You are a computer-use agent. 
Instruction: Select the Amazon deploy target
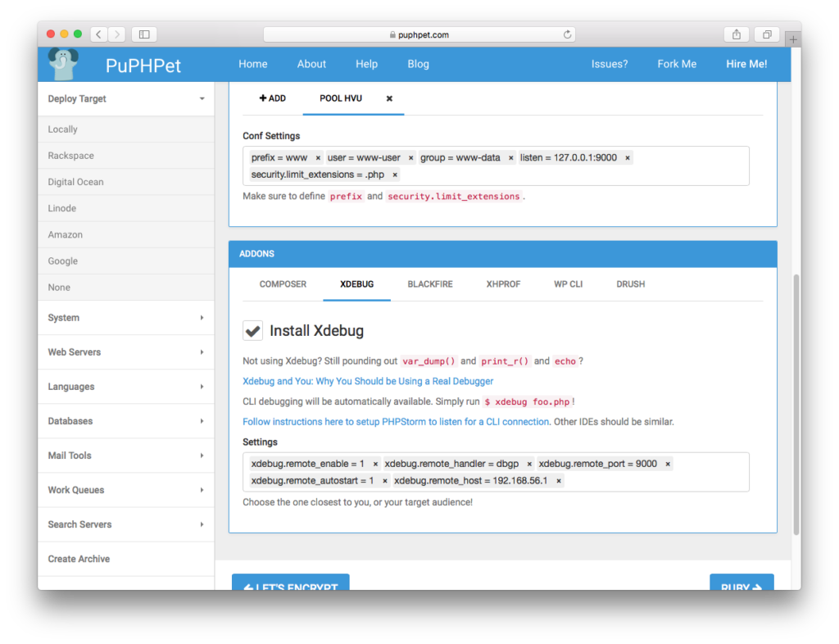pos(126,235)
